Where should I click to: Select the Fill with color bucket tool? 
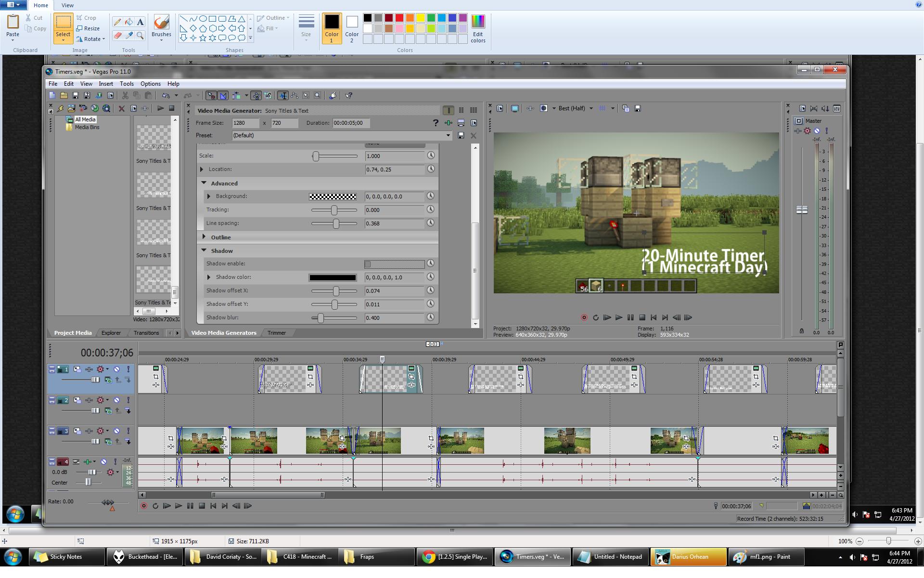[x=128, y=22]
